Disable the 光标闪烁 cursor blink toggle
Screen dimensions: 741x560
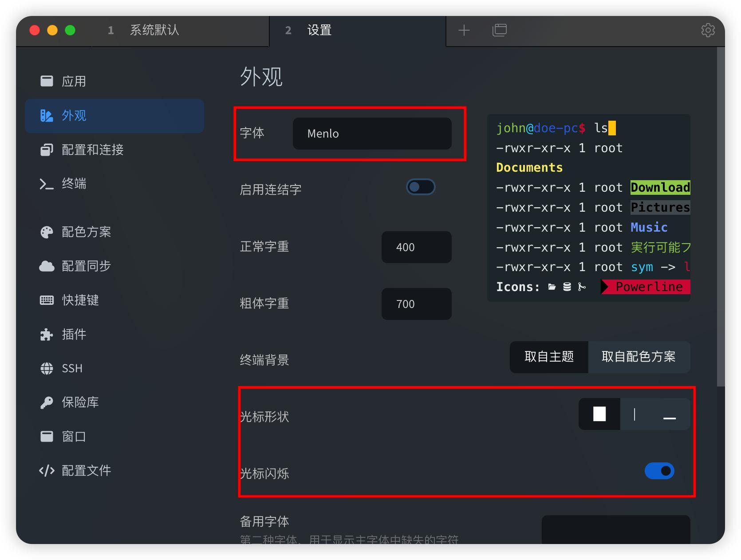pos(659,471)
